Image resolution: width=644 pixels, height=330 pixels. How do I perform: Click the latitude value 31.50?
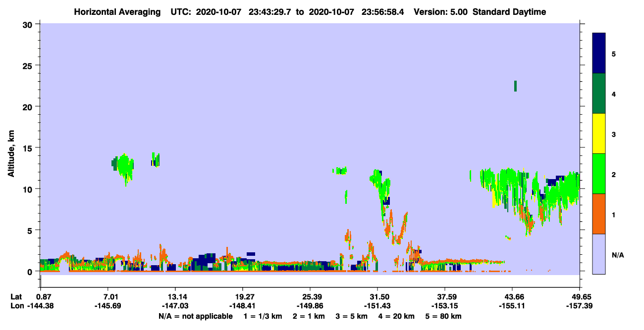(x=377, y=297)
